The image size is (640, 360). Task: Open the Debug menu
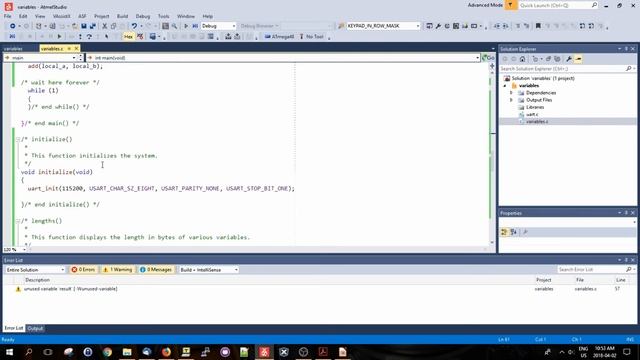point(143,16)
